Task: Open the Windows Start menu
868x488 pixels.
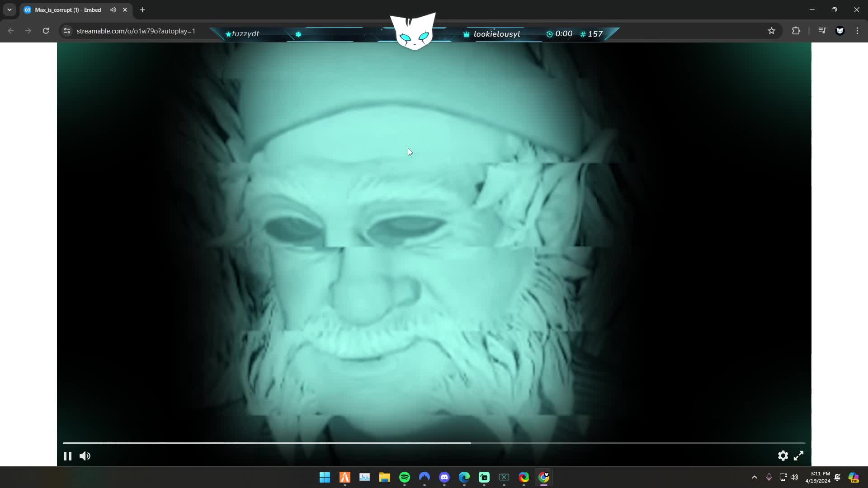Action: coord(325,477)
